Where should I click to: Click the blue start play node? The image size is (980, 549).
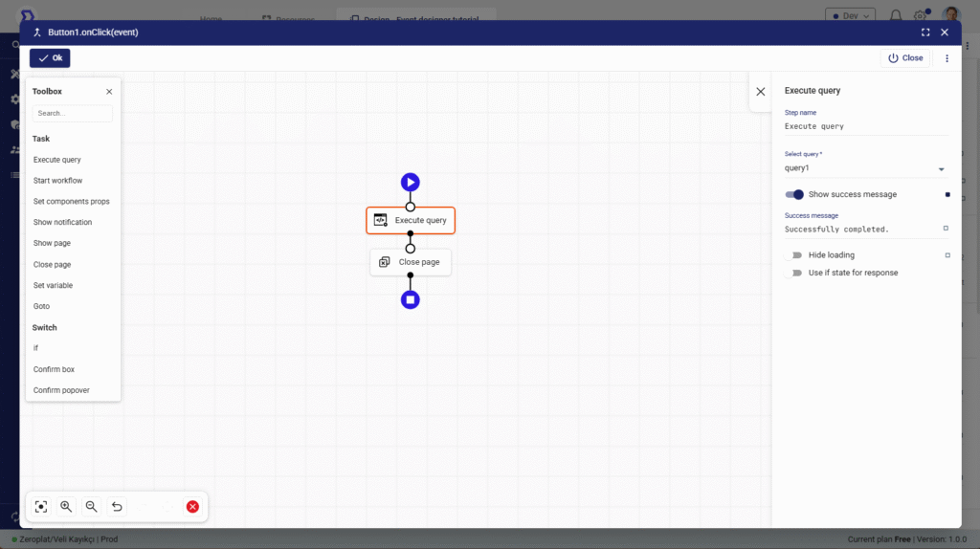411,182
